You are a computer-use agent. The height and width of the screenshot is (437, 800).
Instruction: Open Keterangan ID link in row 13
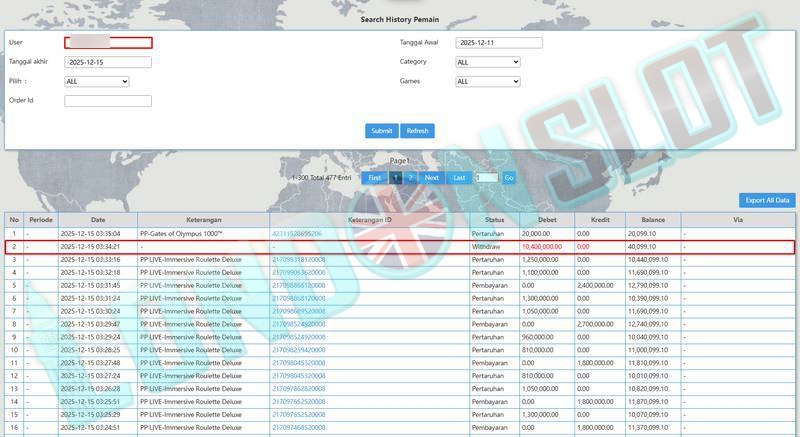pos(298,389)
